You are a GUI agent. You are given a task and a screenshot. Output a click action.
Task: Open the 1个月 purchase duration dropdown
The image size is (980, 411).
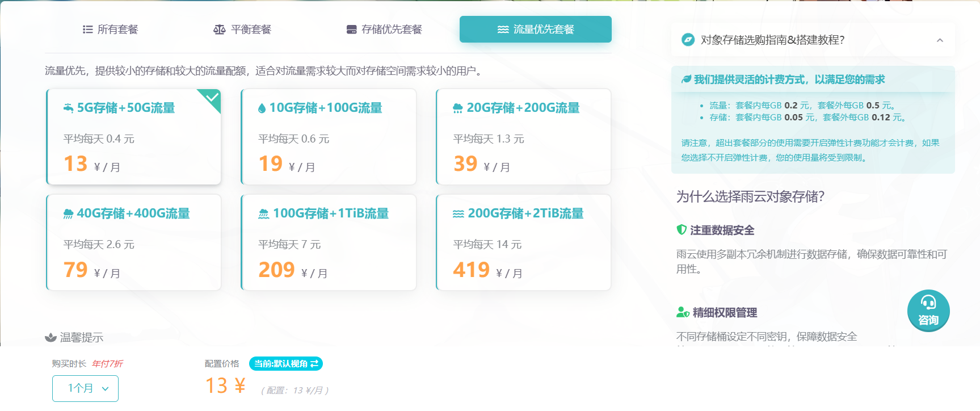(x=86, y=388)
